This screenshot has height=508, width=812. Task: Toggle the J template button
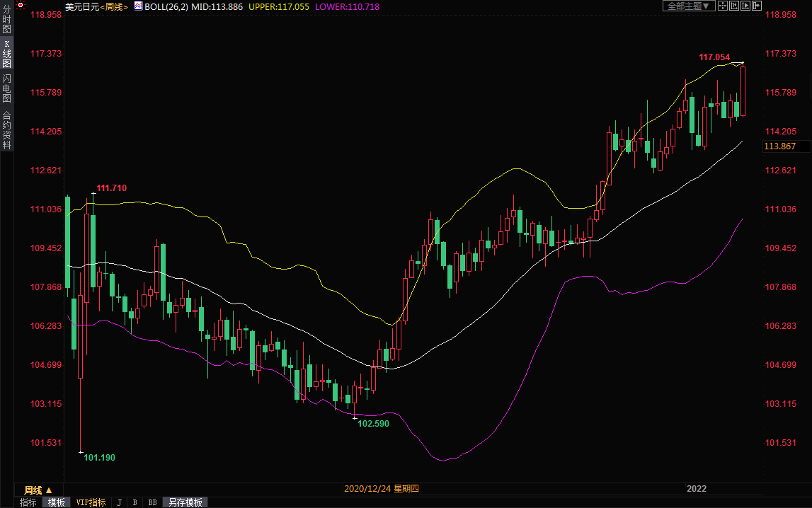pos(120,502)
